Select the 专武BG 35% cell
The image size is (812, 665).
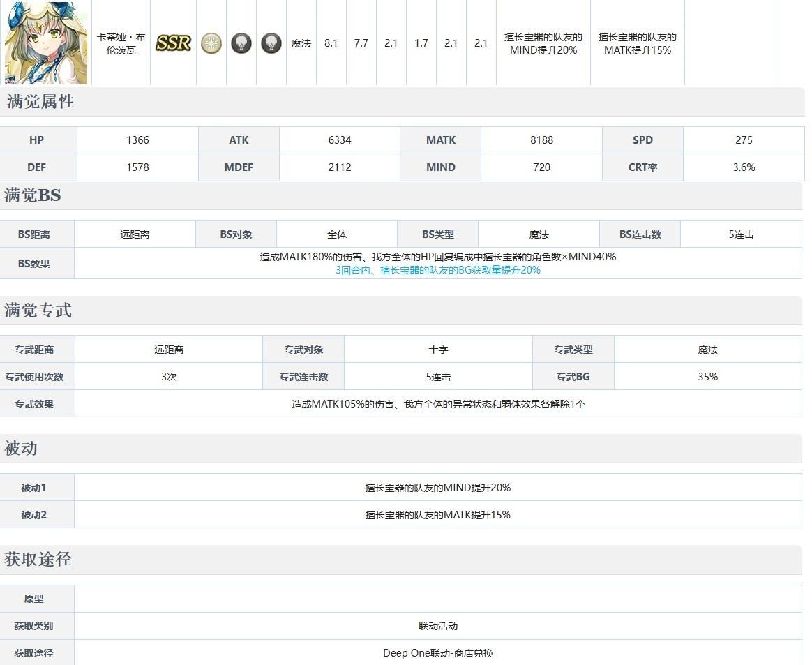709,376
